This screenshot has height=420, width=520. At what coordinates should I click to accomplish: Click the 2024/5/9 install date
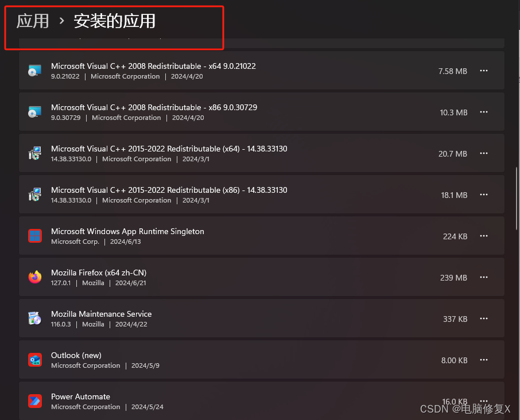145,365
